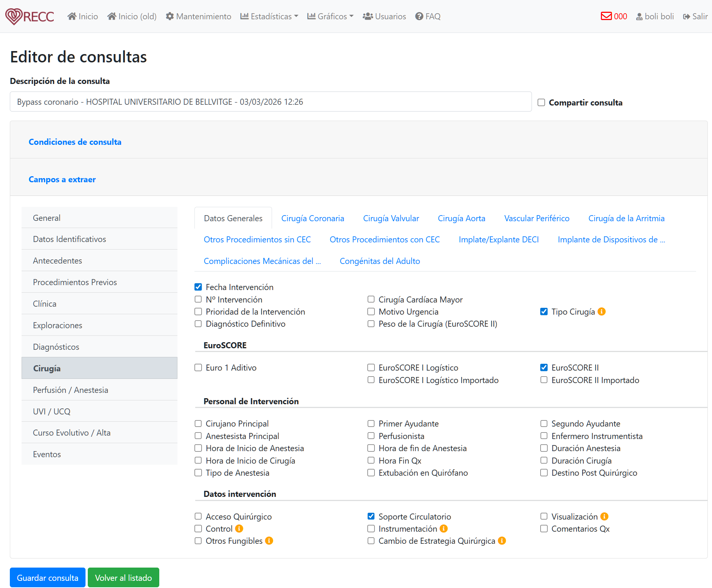This screenshot has width=712, height=588.
Task: Switch to the Cirugía Coronaria tab
Action: (312, 218)
